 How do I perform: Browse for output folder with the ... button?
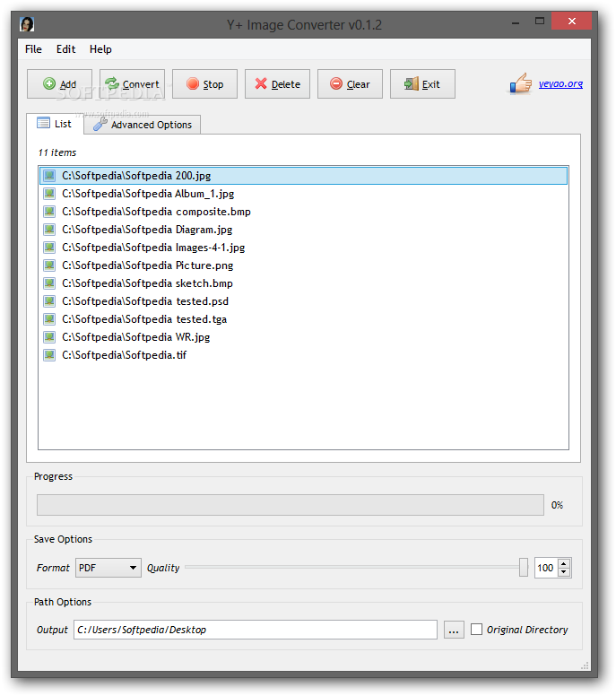pyautogui.click(x=454, y=630)
